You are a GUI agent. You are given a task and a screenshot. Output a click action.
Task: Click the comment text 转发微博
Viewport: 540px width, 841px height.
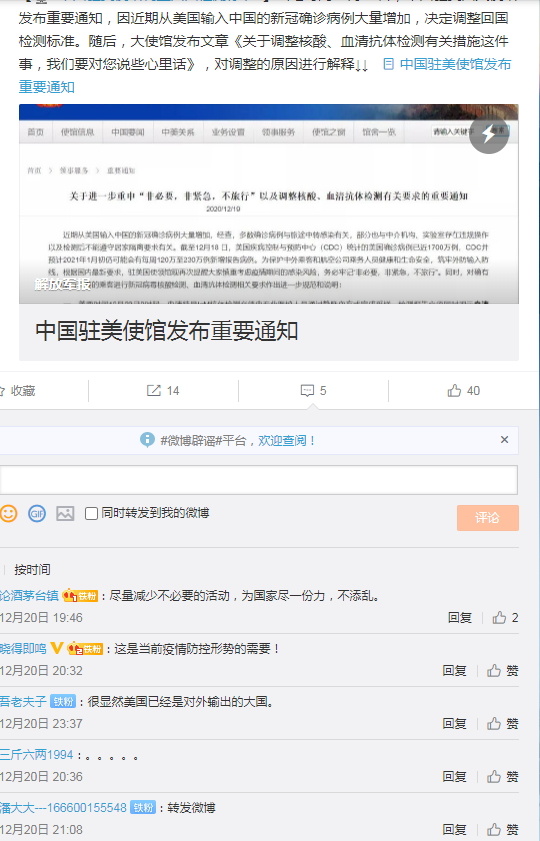click(x=191, y=808)
